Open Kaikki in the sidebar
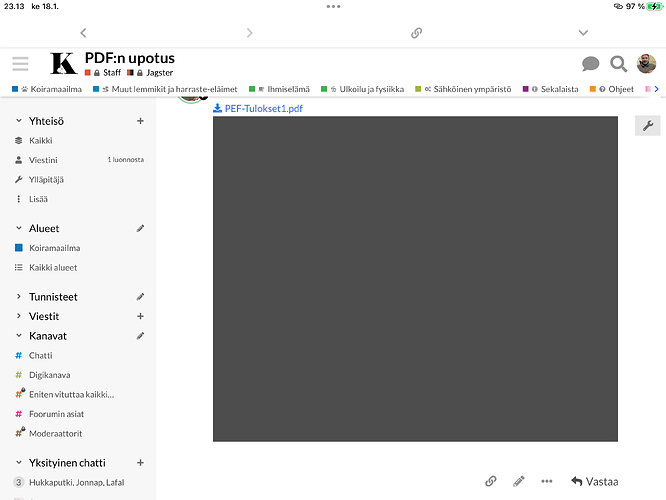The image size is (666, 500). (40, 141)
